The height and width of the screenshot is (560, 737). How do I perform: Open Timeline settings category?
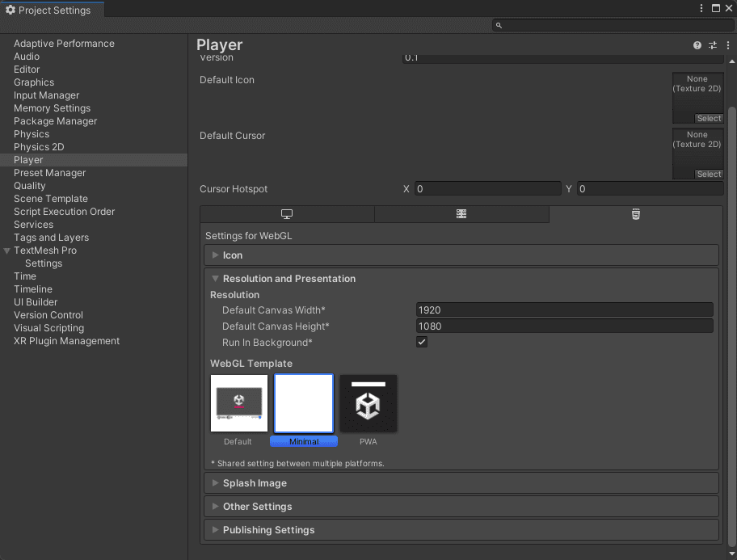point(32,289)
